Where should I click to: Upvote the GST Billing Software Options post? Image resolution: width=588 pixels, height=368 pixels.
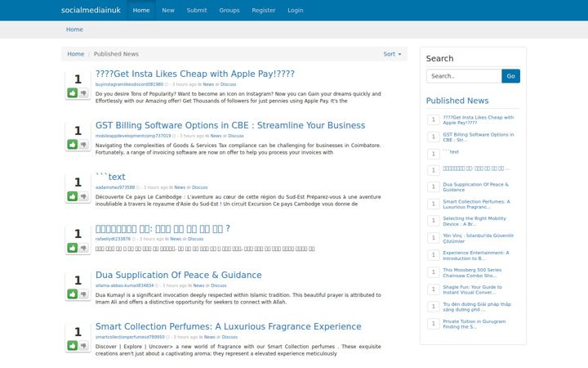coord(73,145)
